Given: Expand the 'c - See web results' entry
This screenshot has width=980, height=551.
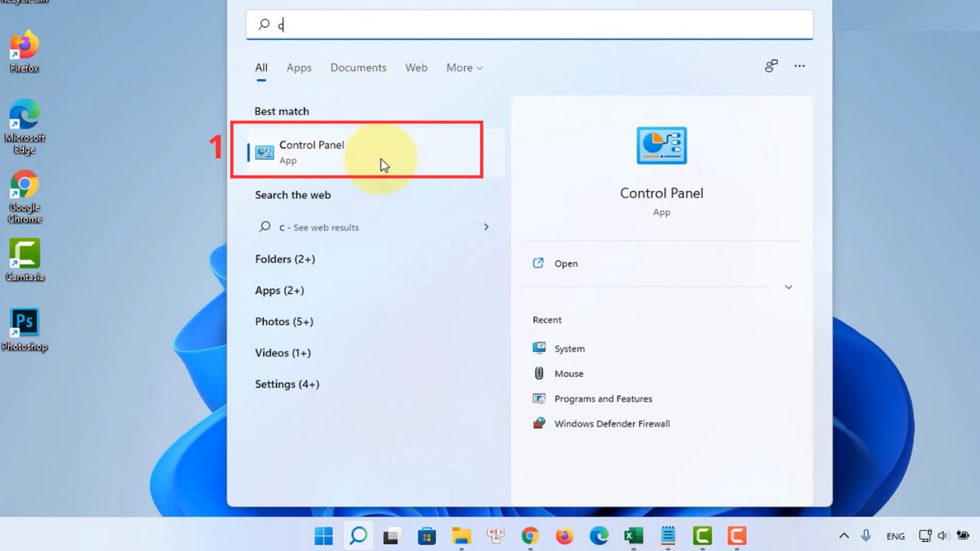Looking at the screenshot, I should pos(486,227).
